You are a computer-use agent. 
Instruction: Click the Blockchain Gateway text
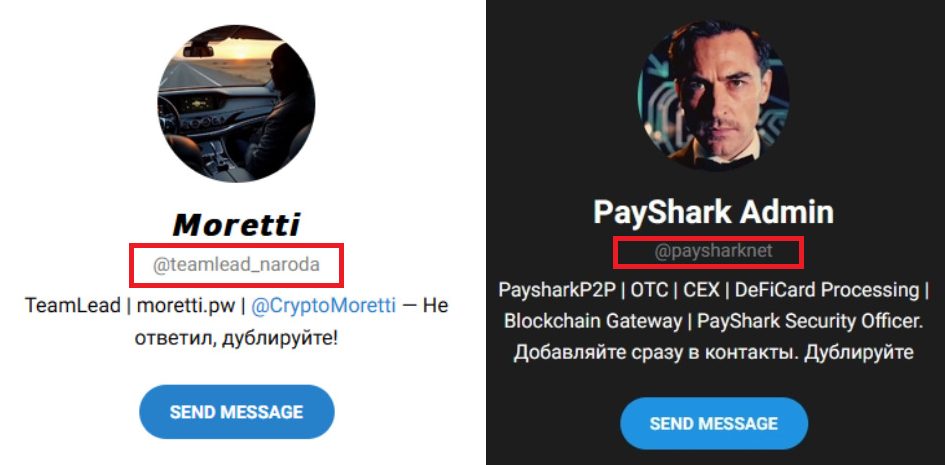tap(591, 322)
